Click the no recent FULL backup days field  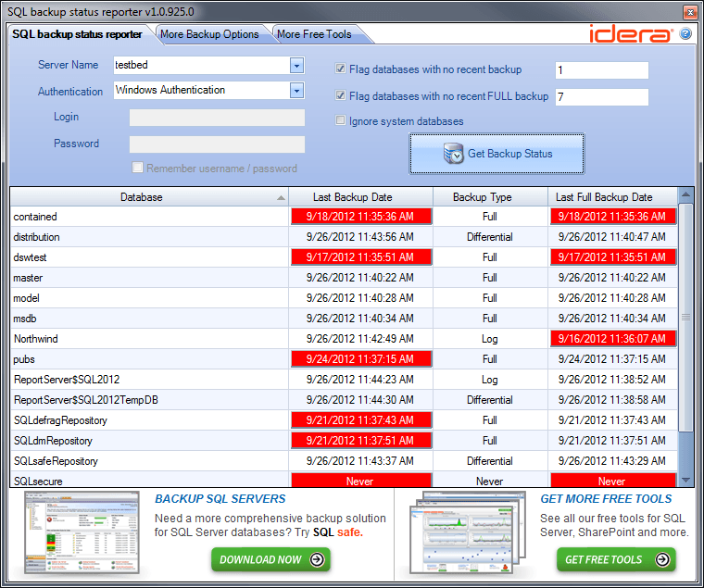[x=601, y=97]
